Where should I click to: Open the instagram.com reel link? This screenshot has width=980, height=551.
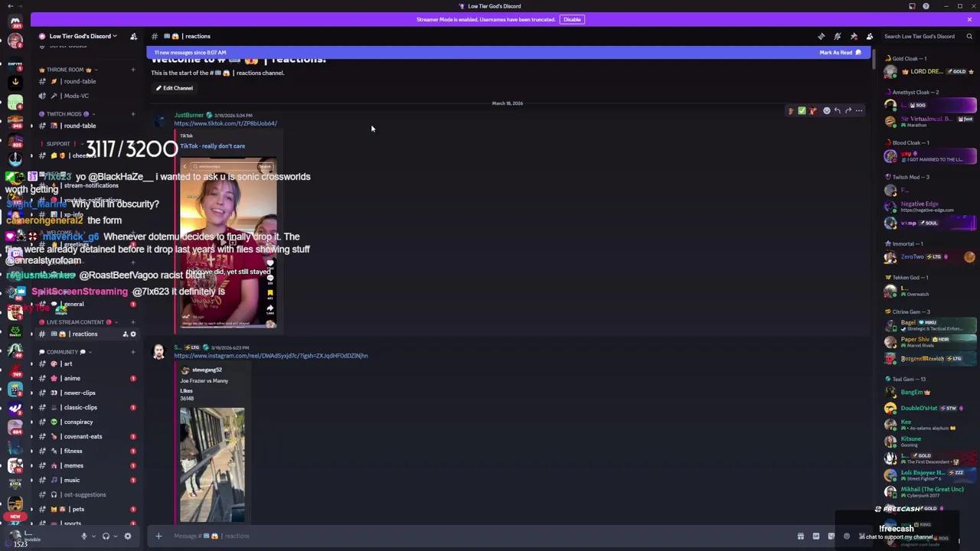coord(270,356)
